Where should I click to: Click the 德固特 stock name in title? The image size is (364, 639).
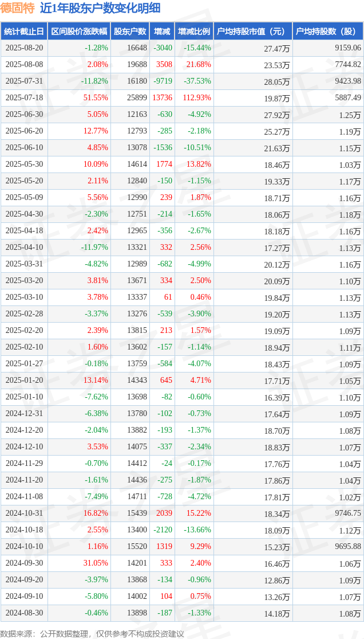click(18, 8)
